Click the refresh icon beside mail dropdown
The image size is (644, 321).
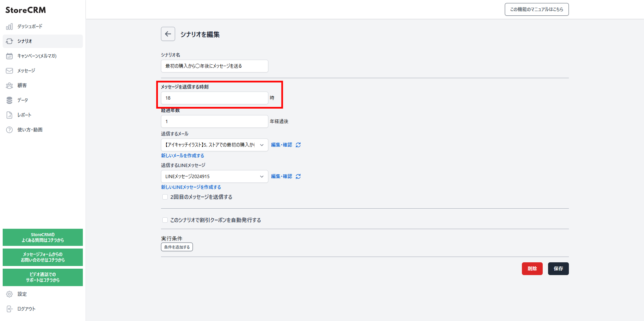pos(298,145)
